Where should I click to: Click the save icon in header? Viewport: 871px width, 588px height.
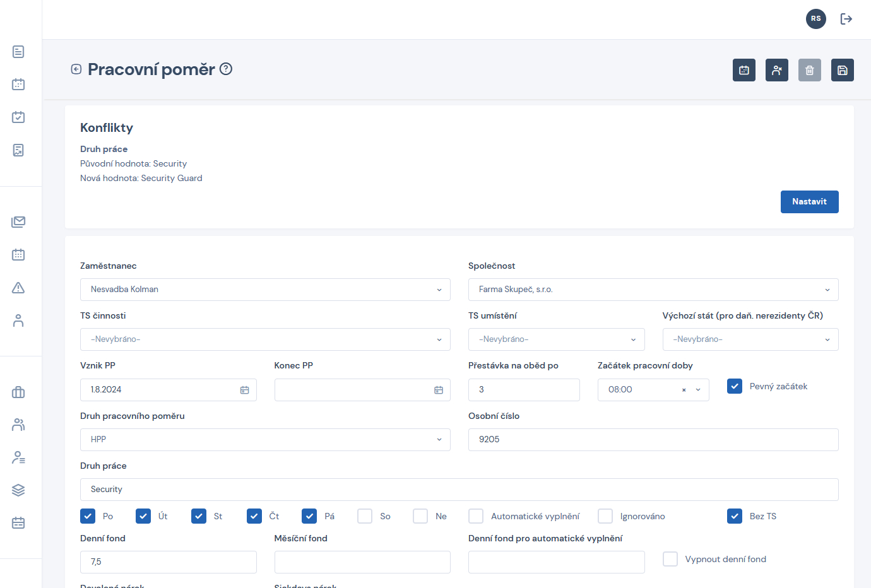(842, 70)
